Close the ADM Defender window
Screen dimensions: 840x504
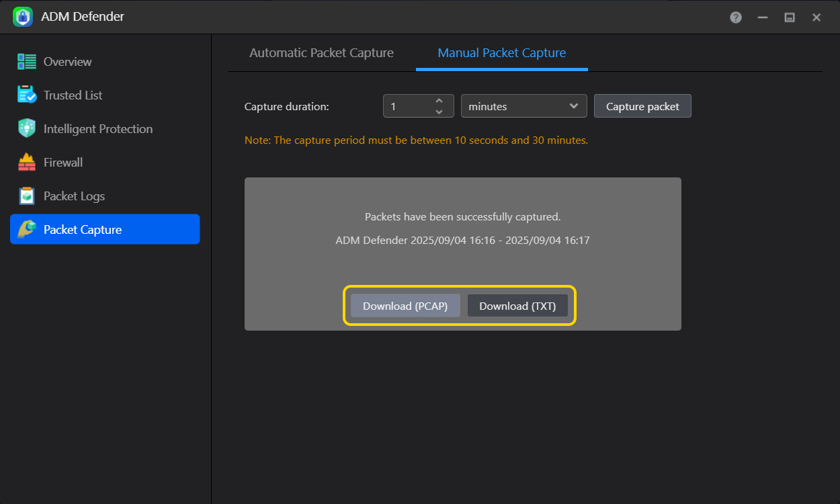(x=816, y=17)
